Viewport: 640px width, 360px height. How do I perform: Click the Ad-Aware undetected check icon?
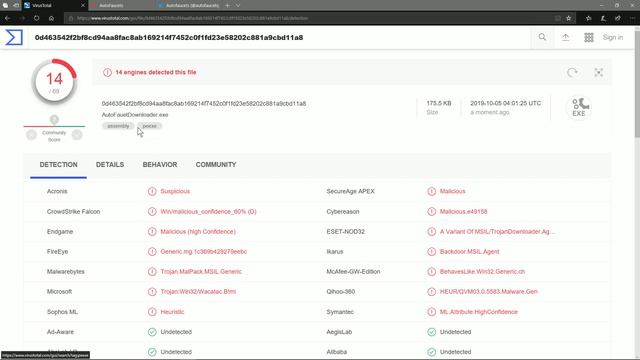[152, 332]
